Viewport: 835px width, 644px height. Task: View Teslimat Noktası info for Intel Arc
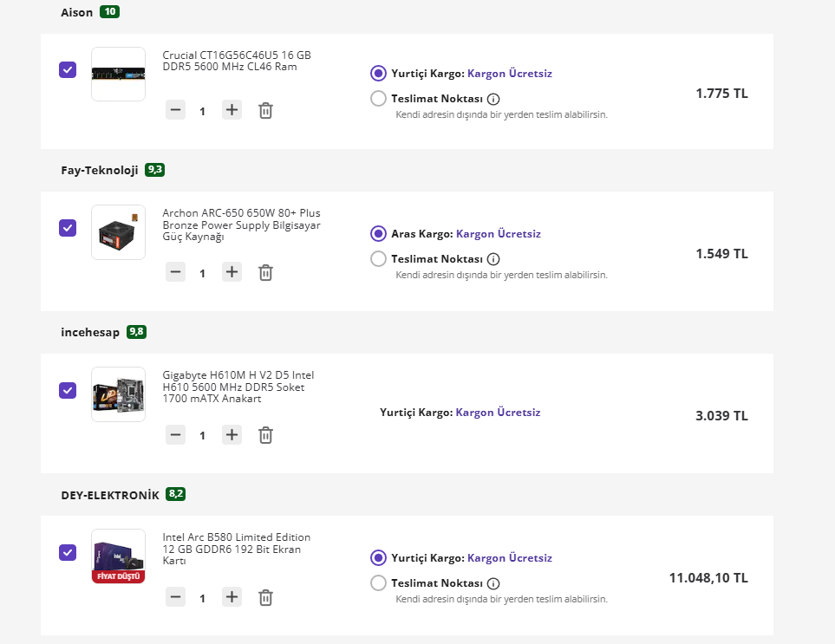pyautogui.click(x=493, y=583)
